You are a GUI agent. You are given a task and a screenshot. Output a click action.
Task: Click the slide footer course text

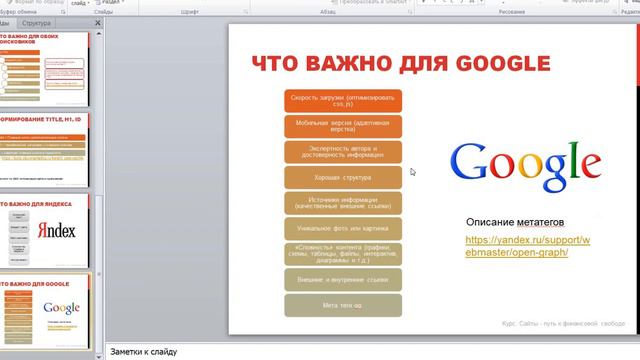(563, 323)
